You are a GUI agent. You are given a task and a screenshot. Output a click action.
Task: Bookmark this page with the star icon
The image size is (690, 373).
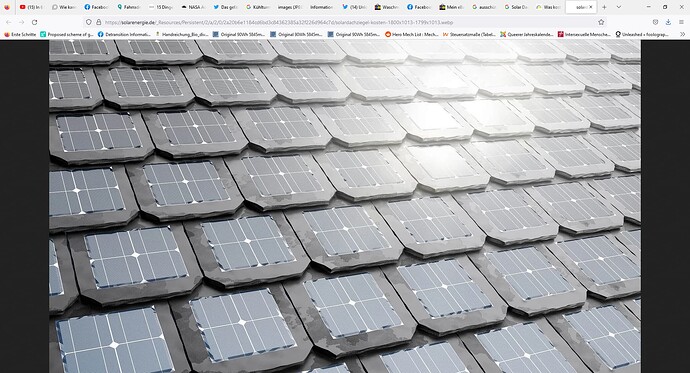pos(601,22)
